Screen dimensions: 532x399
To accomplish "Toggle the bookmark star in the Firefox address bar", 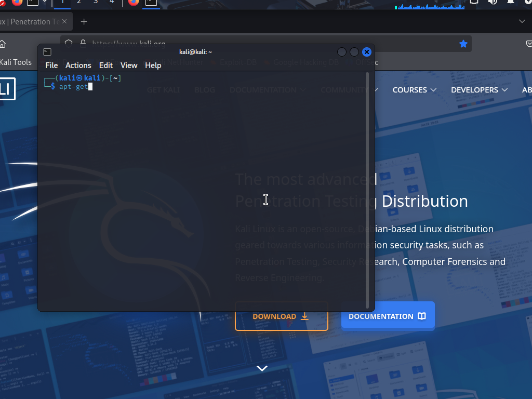I will coord(463,44).
